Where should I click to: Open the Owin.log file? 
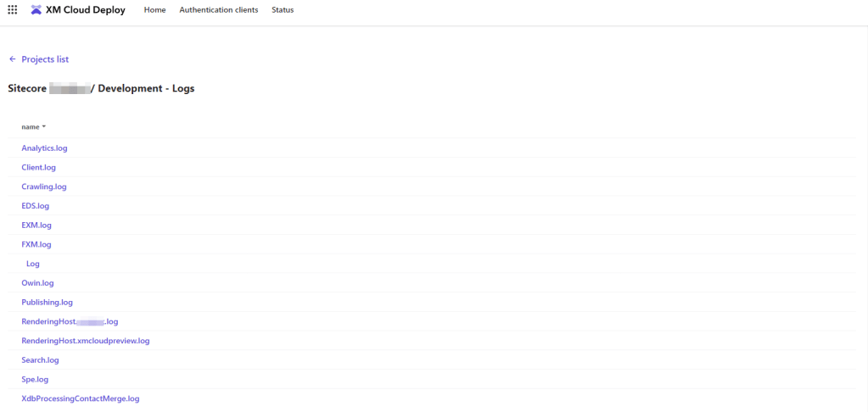pos(37,283)
